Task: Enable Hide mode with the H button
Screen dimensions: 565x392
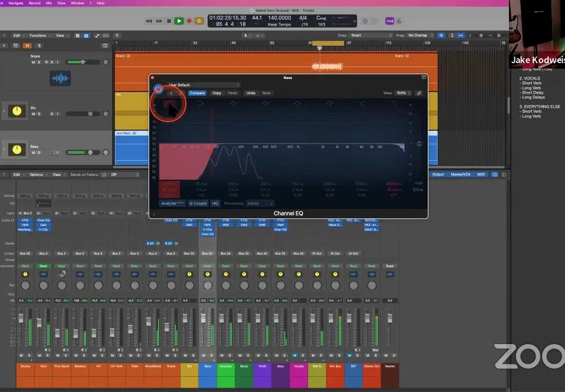Action: coord(27,46)
